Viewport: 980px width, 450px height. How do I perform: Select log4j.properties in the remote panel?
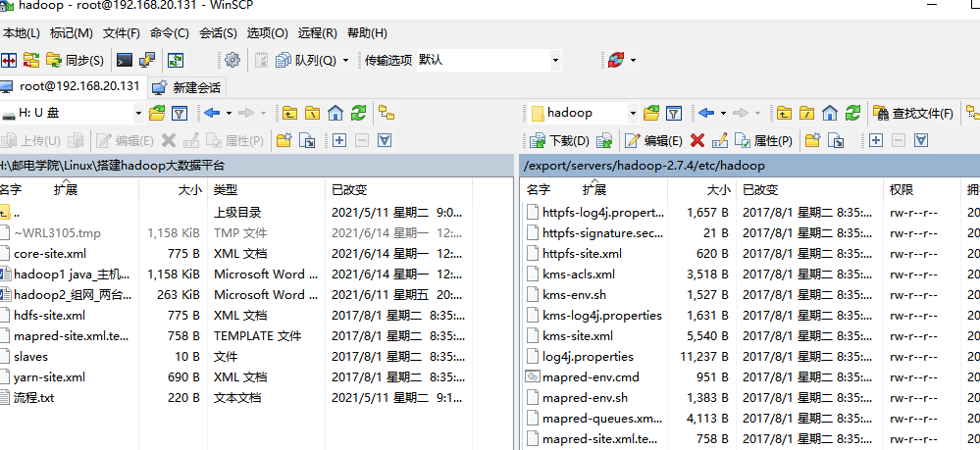588,357
